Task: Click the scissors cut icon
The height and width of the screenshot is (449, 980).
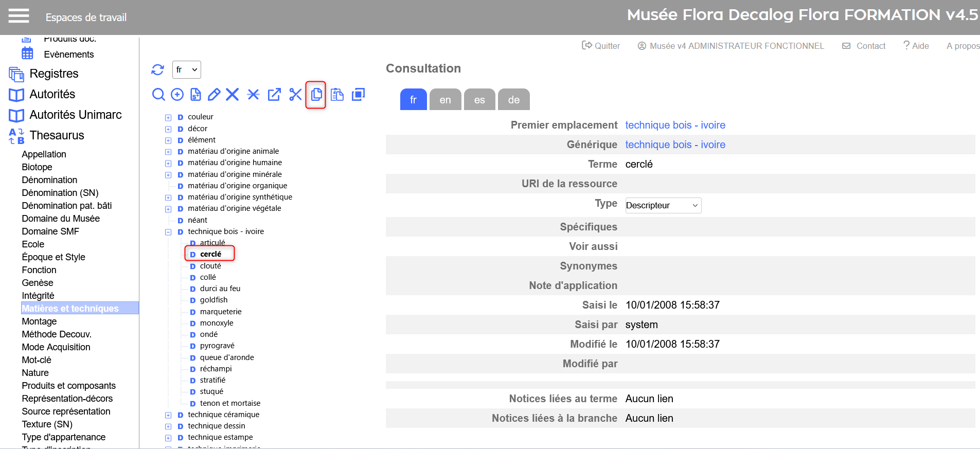Action: point(295,95)
